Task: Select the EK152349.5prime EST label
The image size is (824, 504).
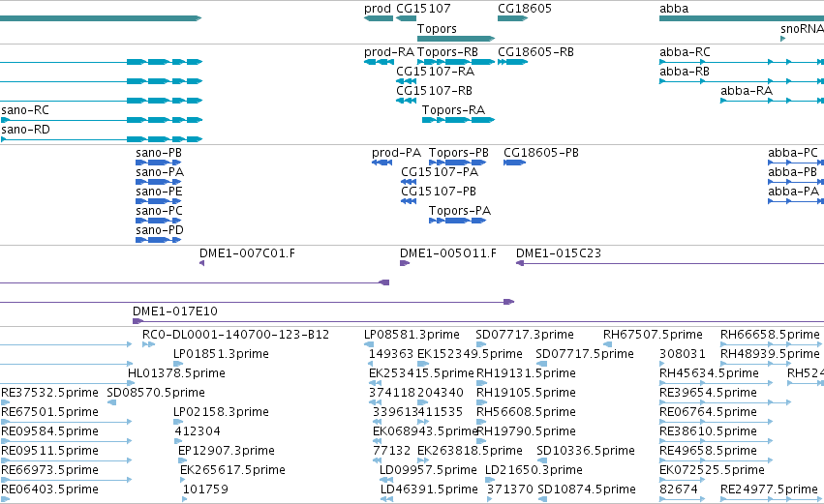Action: (470, 354)
